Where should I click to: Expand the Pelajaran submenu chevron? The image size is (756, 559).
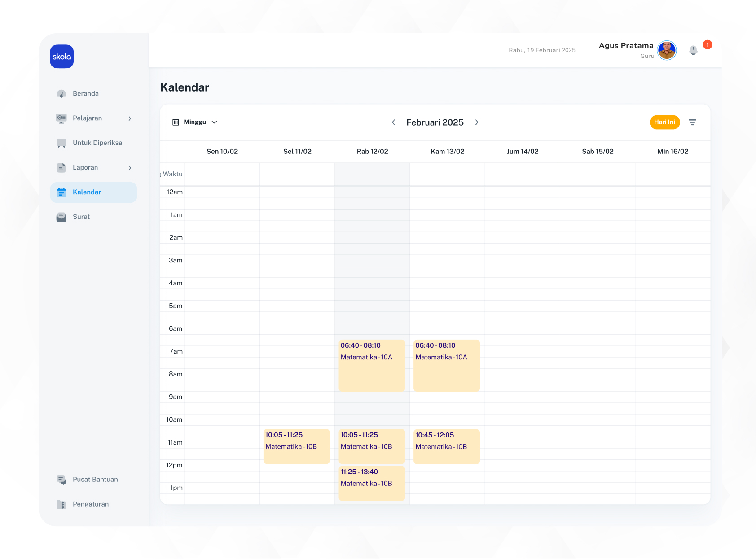tap(130, 118)
